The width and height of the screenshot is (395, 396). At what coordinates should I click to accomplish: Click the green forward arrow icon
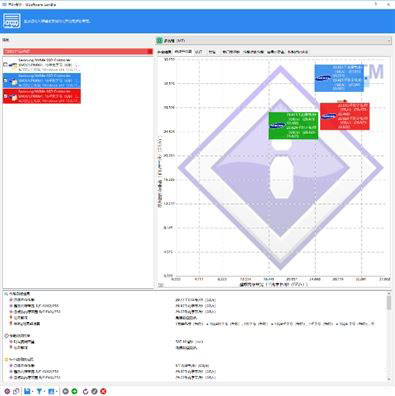coord(74,391)
